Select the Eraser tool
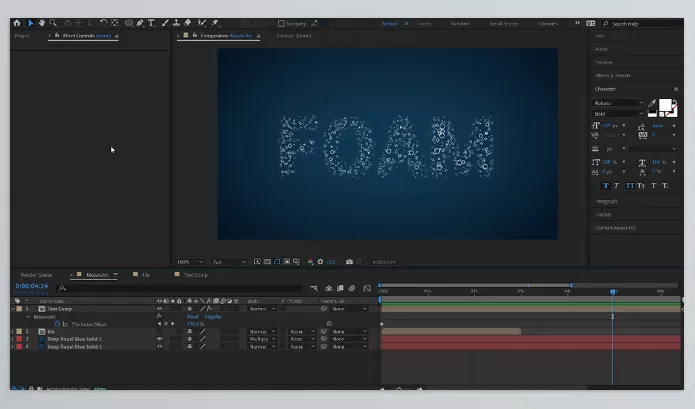695x409 pixels. (187, 23)
